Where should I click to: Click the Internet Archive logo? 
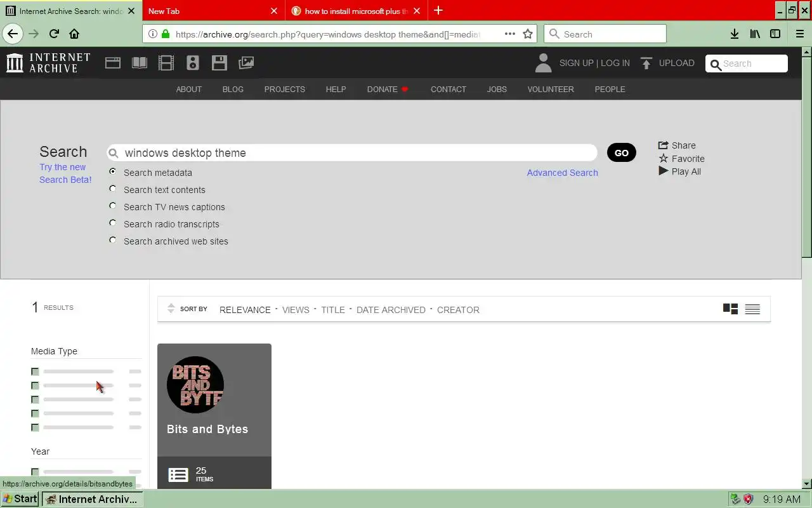(48, 63)
